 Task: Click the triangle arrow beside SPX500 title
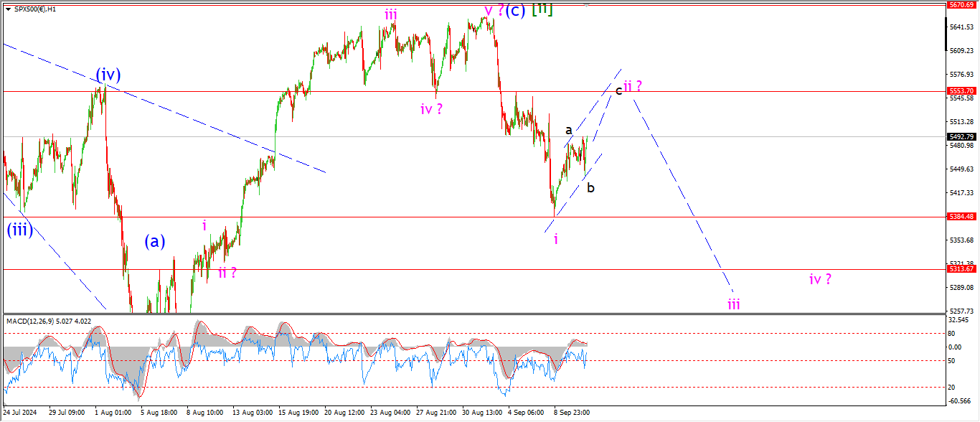point(8,9)
